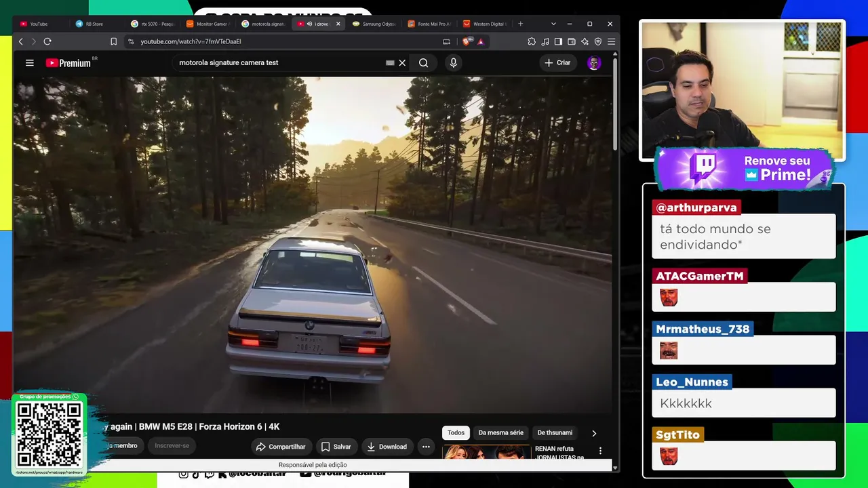Open the Brave VPN shield icon

coord(597,41)
